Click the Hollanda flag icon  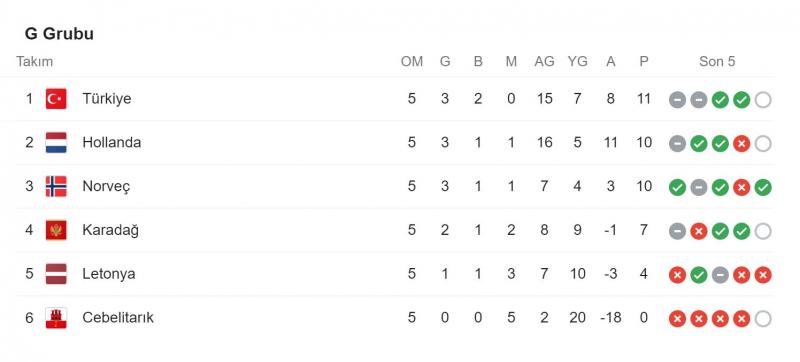click(x=56, y=143)
